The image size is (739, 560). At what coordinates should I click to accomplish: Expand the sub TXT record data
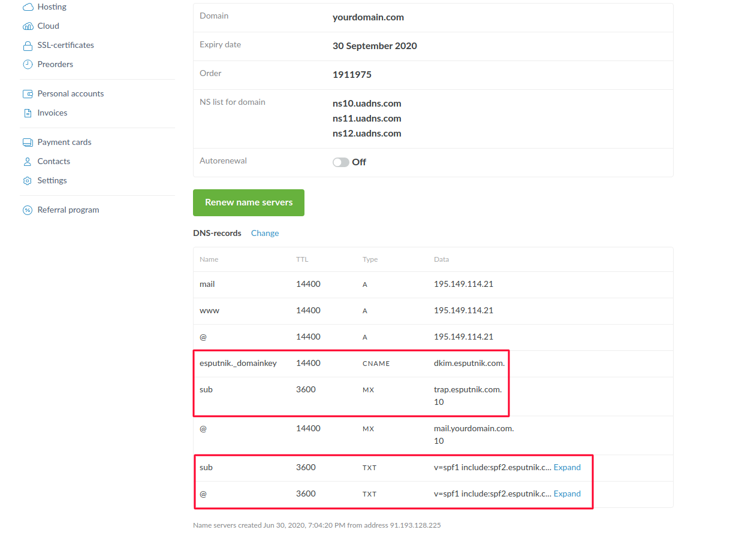coord(567,467)
